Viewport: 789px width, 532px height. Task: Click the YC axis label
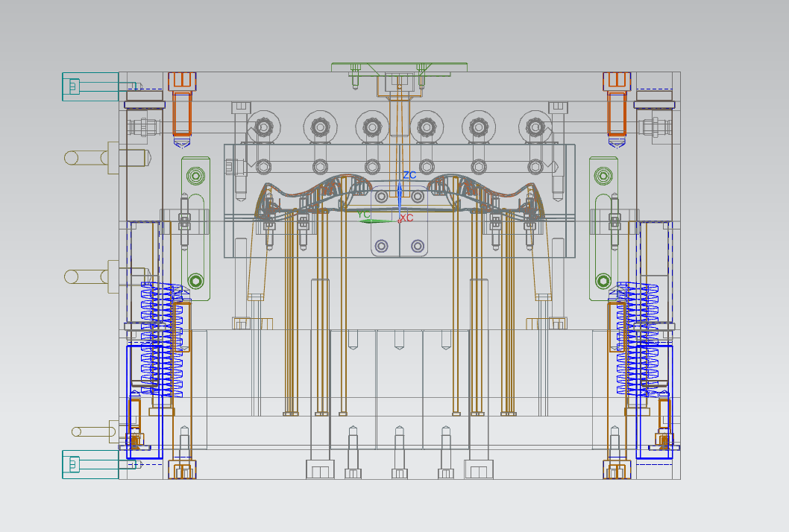[363, 215]
